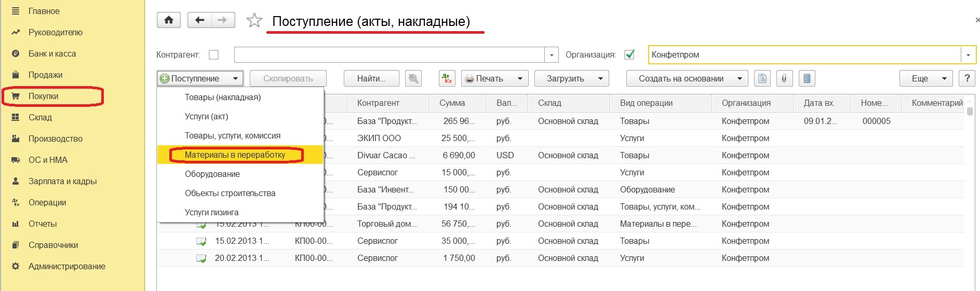The width and height of the screenshot is (980, 291).
Task: Enable the Контрагент filter checkbox
Action: pyautogui.click(x=213, y=54)
